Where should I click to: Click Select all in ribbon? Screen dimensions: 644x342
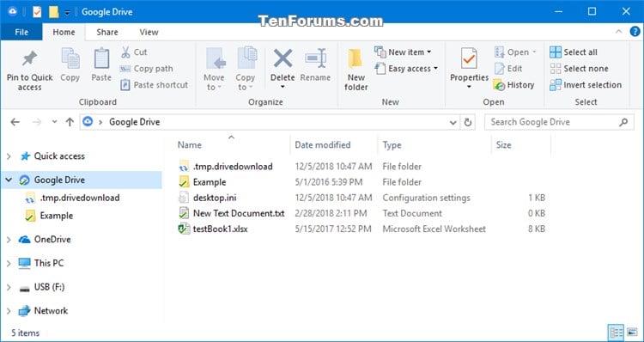tap(574, 52)
